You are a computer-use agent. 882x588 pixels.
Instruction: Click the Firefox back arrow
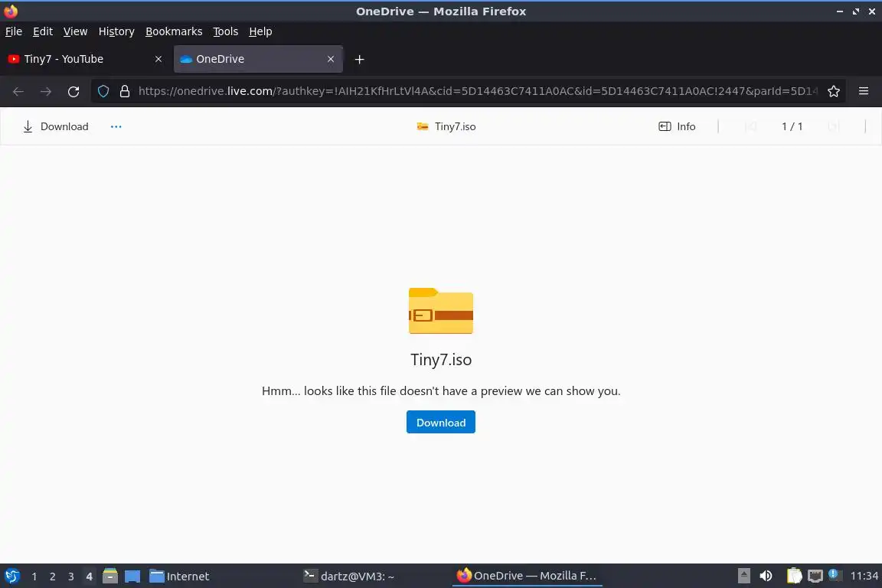(x=18, y=92)
